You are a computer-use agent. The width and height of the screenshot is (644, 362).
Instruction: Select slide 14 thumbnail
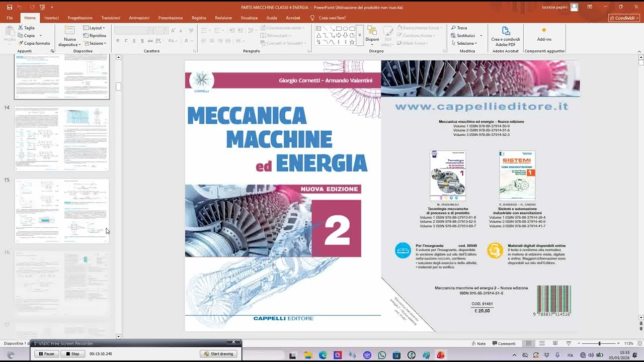click(x=62, y=139)
